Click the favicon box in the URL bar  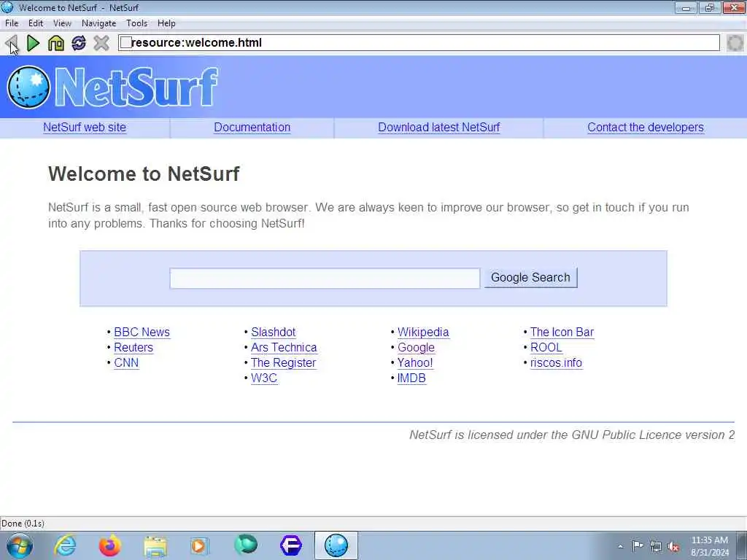(x=125, y=43)
